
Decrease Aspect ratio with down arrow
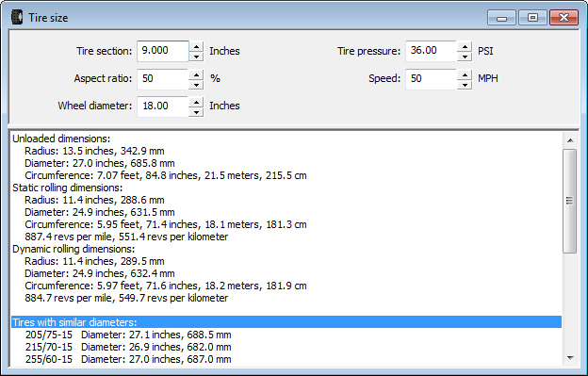(x=196, y=85)
